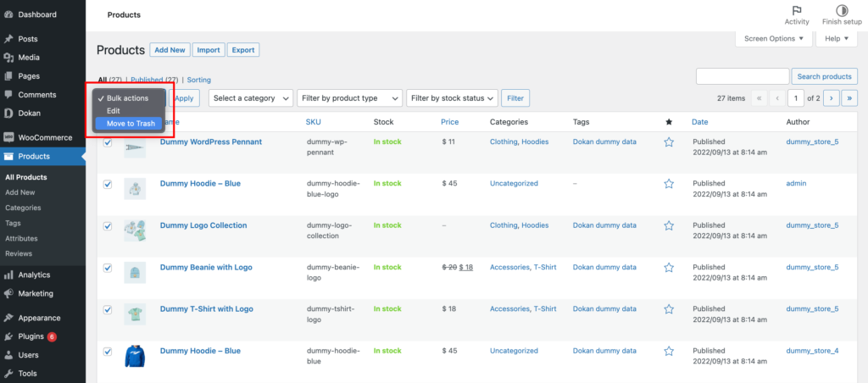Focus the product search input field
This screenshot has width=868, height=383.
[x=743, y=76]
